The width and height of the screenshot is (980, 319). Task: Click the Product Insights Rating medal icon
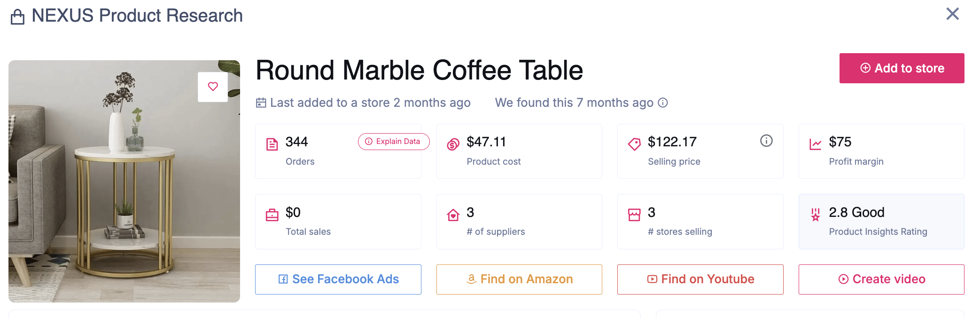815,215
